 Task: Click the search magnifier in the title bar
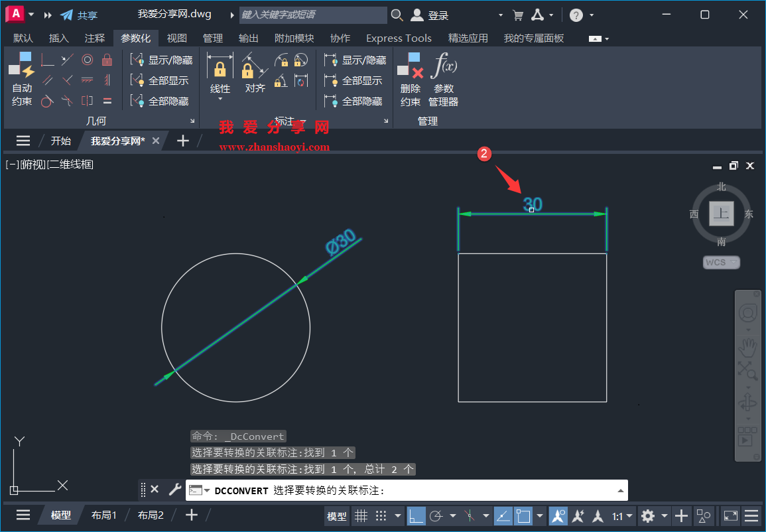click(397, 15)
